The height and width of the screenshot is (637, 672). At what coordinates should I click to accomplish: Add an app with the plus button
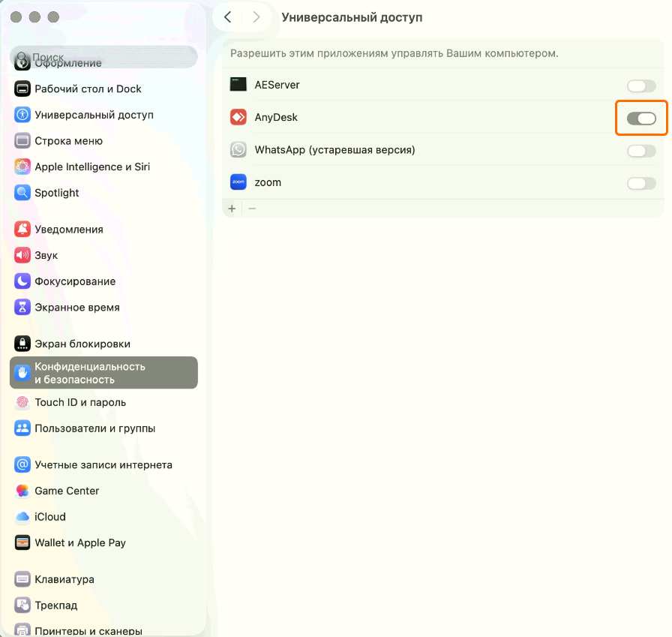tap(232, 208)
